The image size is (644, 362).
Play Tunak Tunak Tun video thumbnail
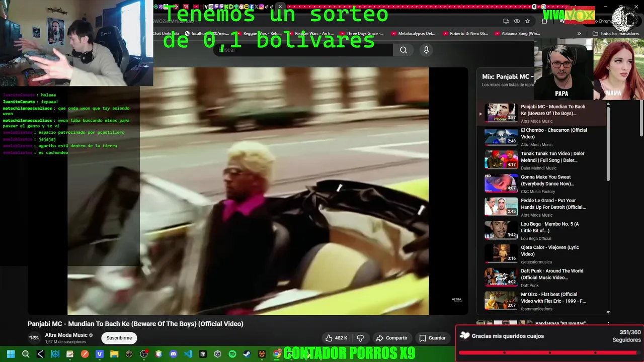pyautogui.click(x=501, y=159)
